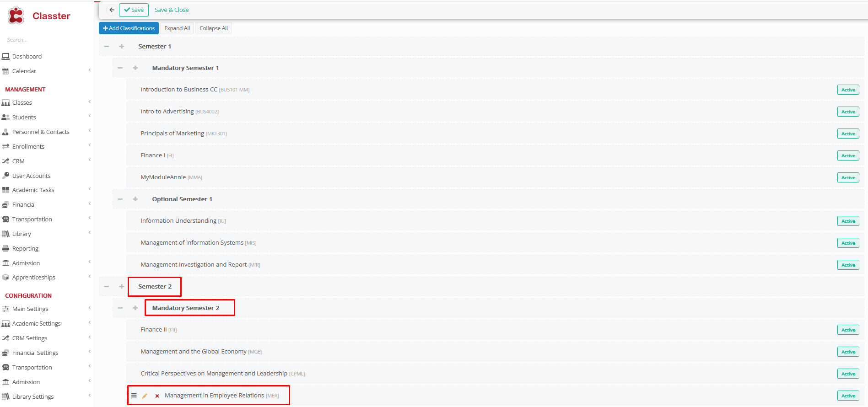Screen dimensions: 868x407
Task: Toggle Active status for Finance II
Action: 848,330
